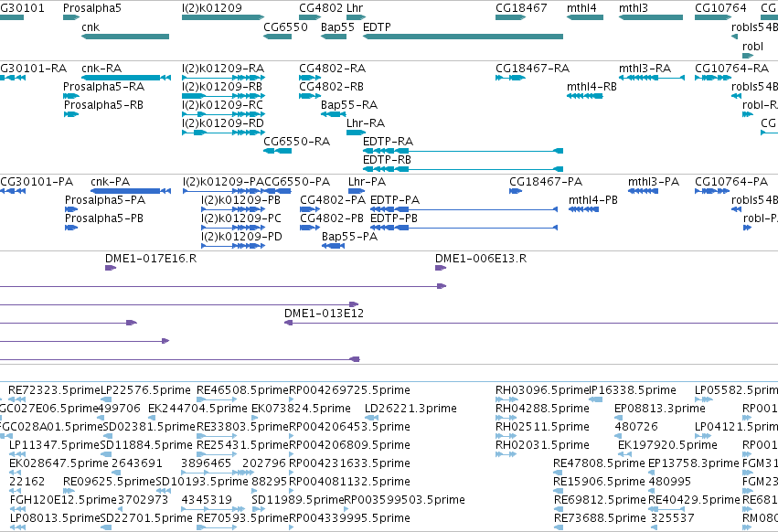
Task: Click the l(2)k01209-RA transcript label
Action: (223, 68)
